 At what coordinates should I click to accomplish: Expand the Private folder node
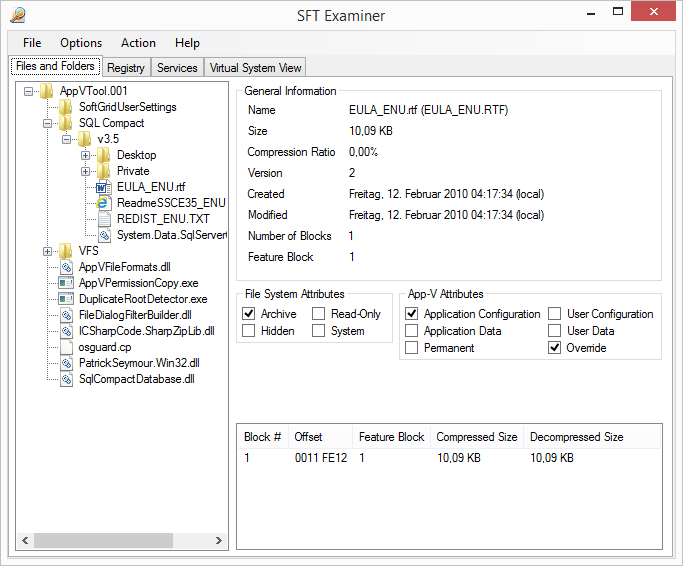(85, 172)
